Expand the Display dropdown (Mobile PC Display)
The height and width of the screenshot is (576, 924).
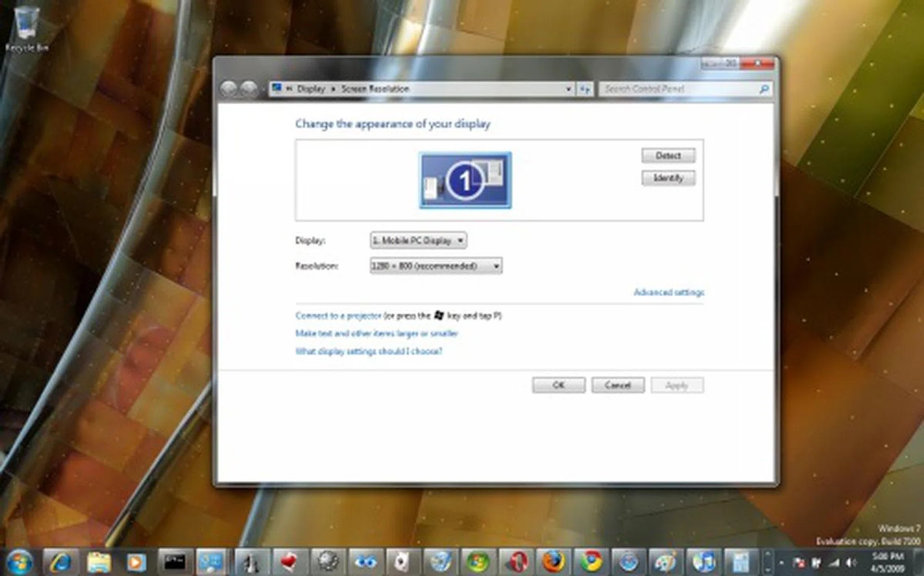point(418,240)
